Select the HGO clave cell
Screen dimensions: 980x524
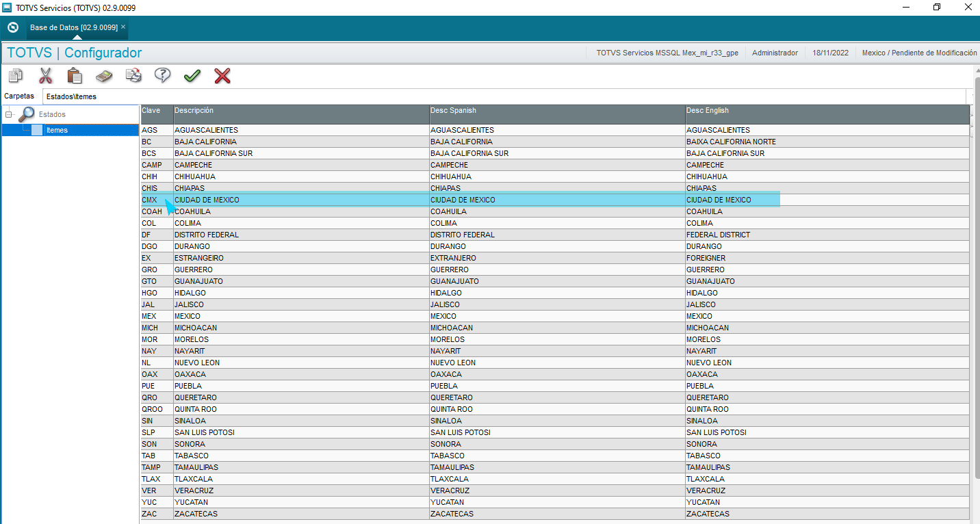click(157, 293)
